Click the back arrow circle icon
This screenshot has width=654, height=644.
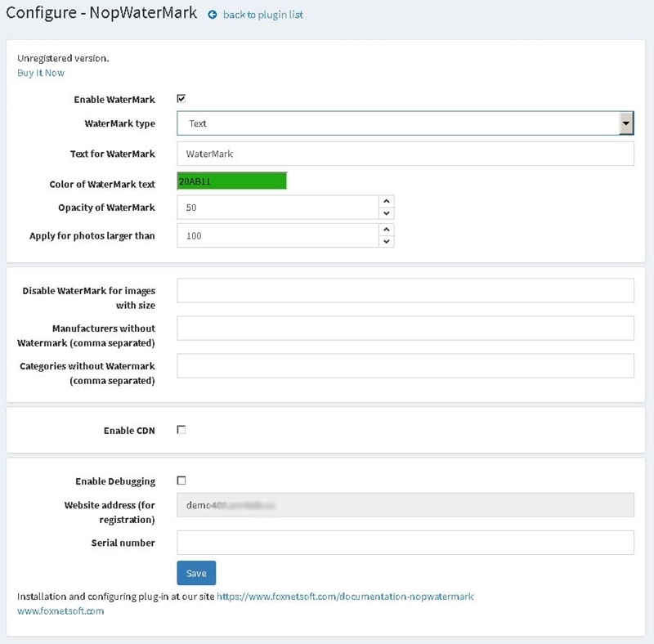click(213, 15)
